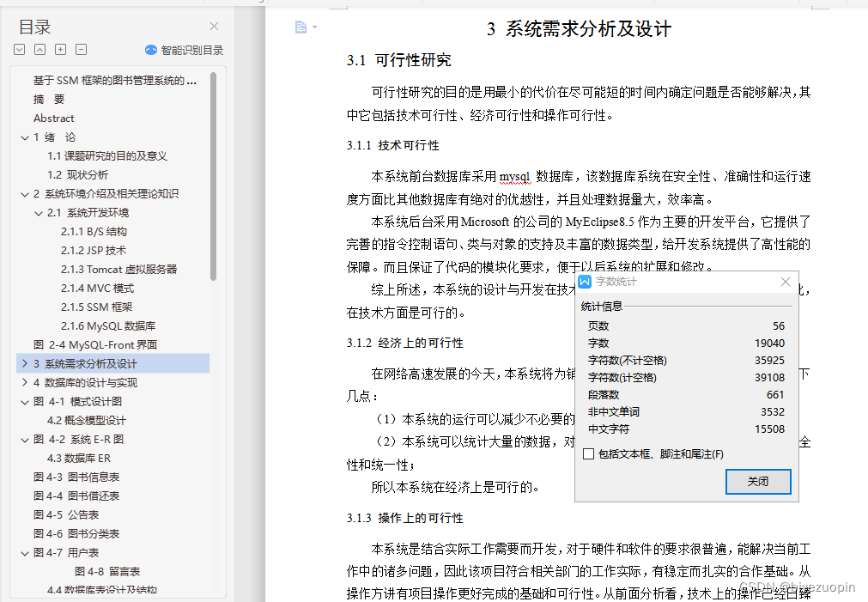Image resolution: width=868 pixels, height=602 pixels.
Task: Collapse the 1 绪 论 section
Action: pyautogui.click(x=24, y=137)
